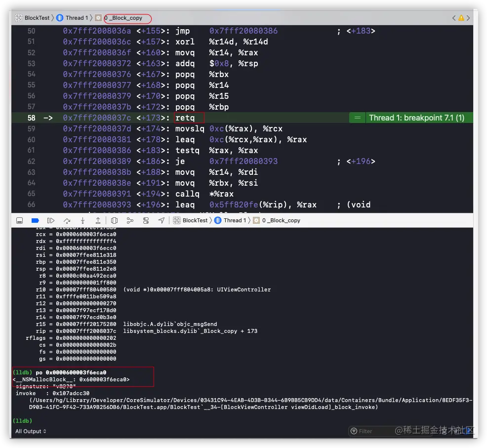Click the invoke : 0x107adcc30 line

tap(52, 394)
